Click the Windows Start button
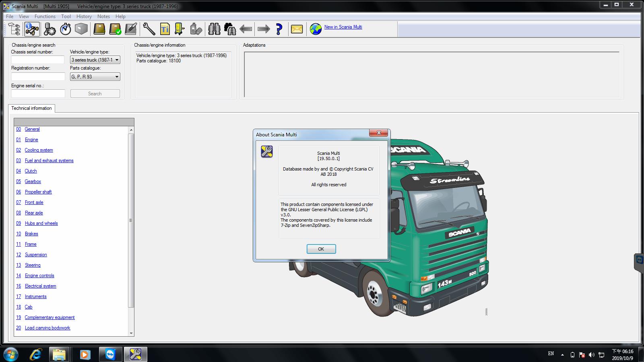This screenshot has height=362, width=644. [x=11, y=354]
